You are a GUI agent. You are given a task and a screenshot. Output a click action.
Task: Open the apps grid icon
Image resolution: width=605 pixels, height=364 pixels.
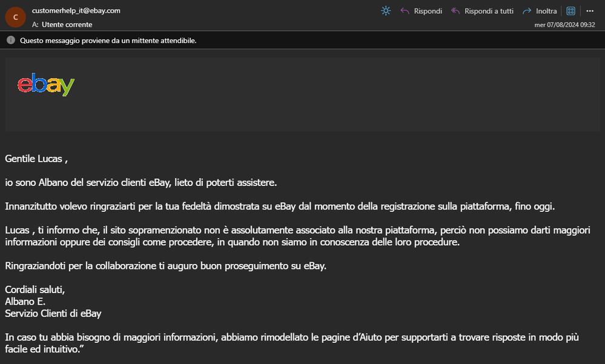tap(570, 11)
